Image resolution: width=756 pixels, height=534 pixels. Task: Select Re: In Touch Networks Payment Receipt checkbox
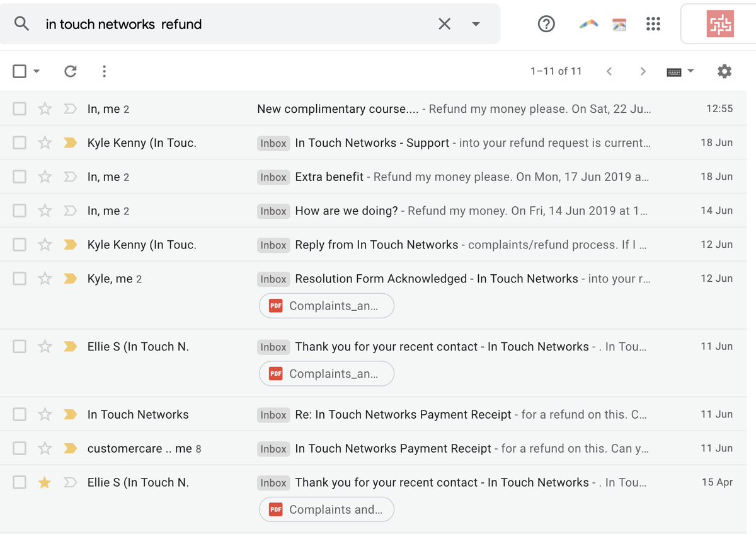(x=20, y=415)
